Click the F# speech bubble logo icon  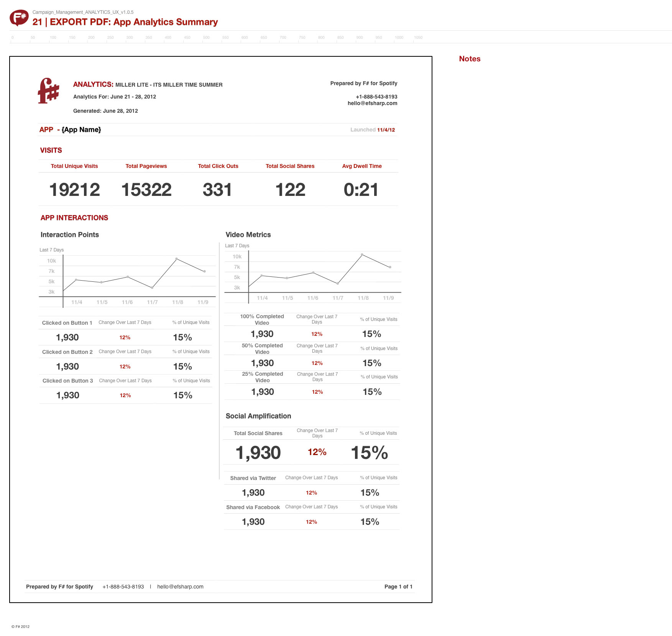pyautogui.click(x=19, y=18)
